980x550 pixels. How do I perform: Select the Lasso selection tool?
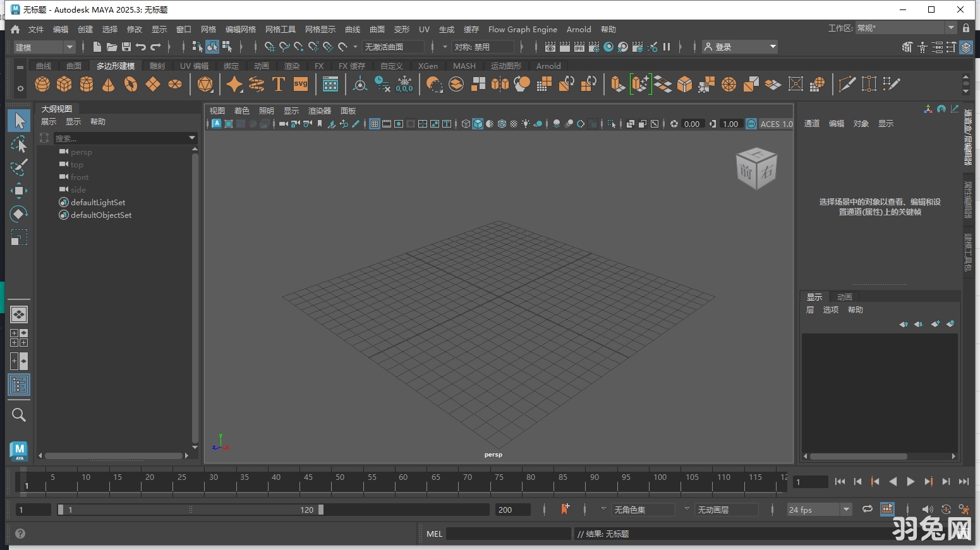point(19,144)
